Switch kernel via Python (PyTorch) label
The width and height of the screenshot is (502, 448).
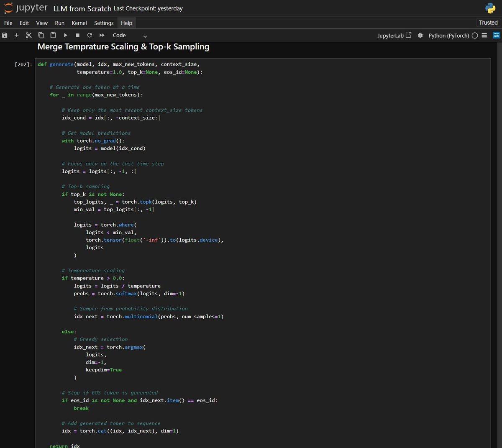tap(448, 36)
